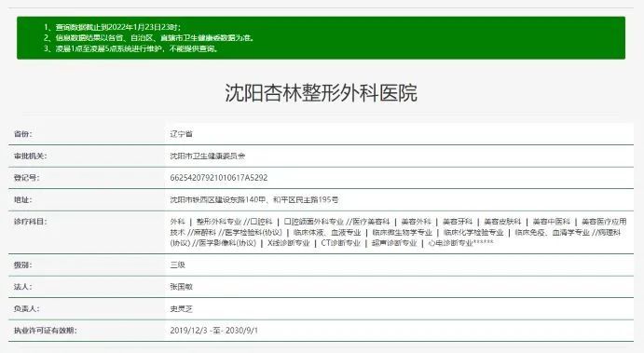Click notice line 2 about 卫生健康委数据
This screenshot has width=644, height=353.
click(x=149, y=38)
